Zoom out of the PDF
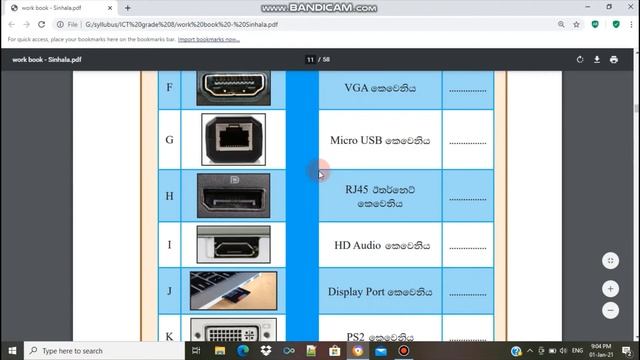Image resolution: width=640 pixels, height=360 pixels. 610,310
